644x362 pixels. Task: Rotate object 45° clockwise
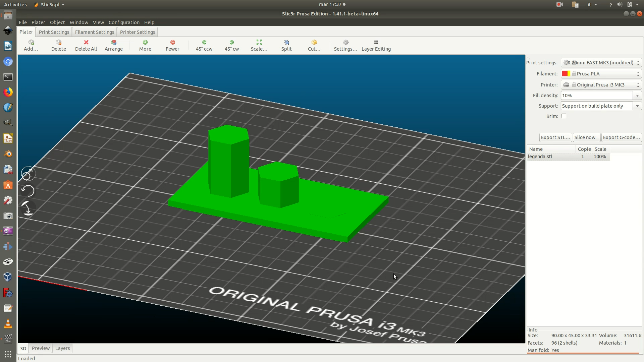tap(232, 45)
